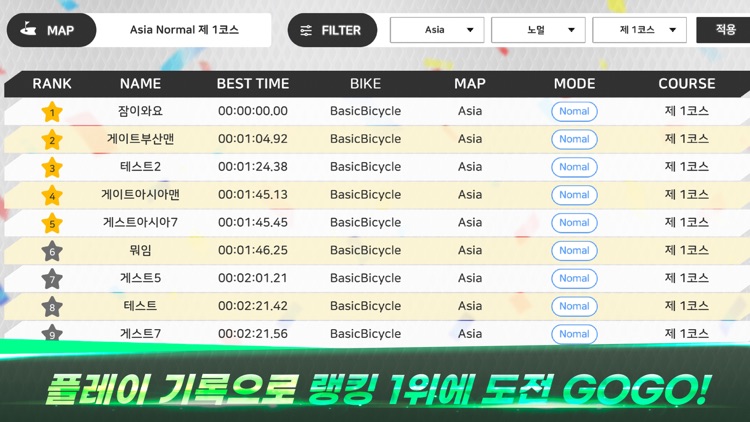The width and height of the screenshot is (750, 422).
Task: Click best time 00:02:21.42
Action: [253, 306]
